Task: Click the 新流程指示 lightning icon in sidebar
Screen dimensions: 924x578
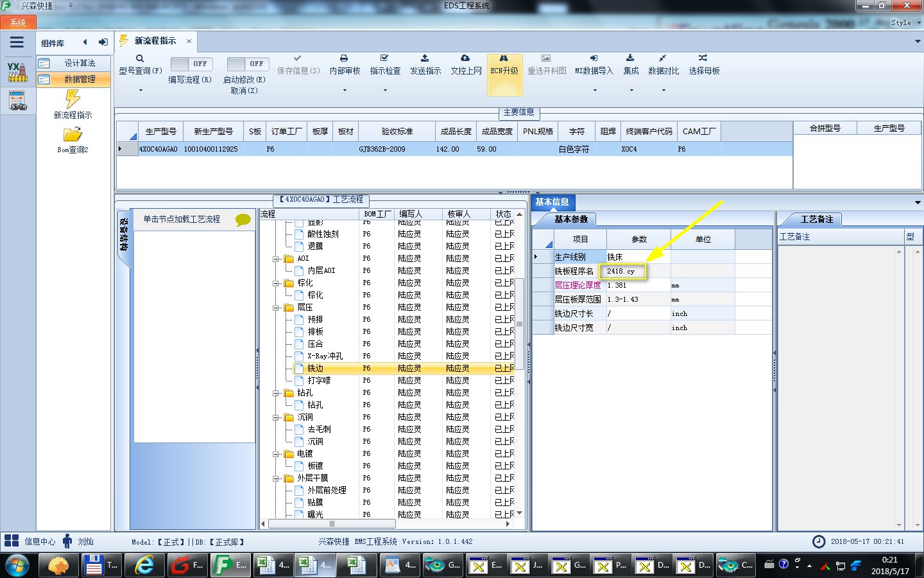Action: point(73,98)
